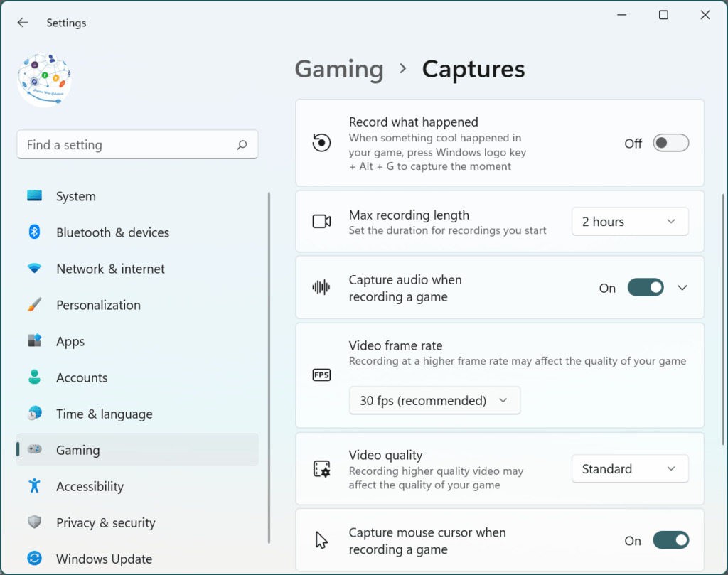This screenshot has width=728, height=575.
Task: Click the Max recording length camera icon
Action: (x=321, y=221)
